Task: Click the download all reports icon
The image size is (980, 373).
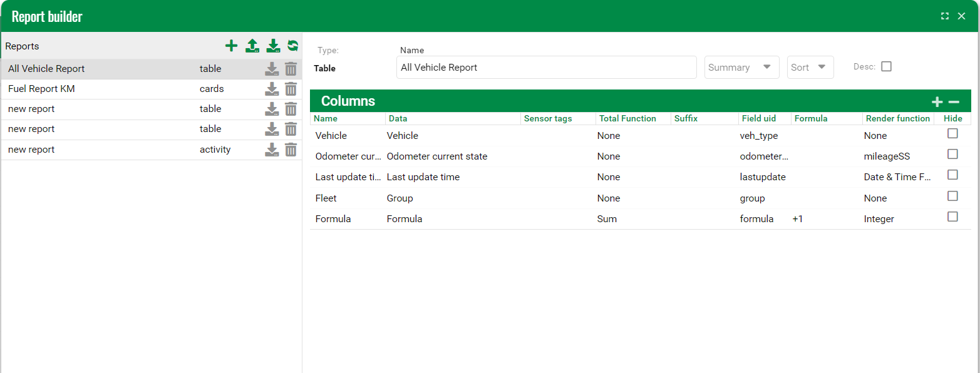Action: [273, 46]
